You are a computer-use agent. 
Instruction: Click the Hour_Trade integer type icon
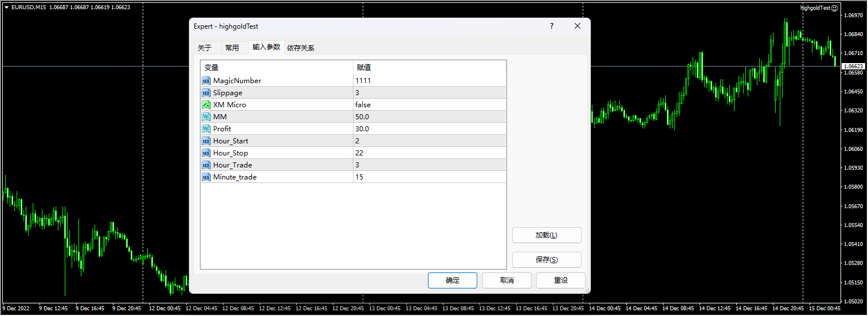coord(206,165)
